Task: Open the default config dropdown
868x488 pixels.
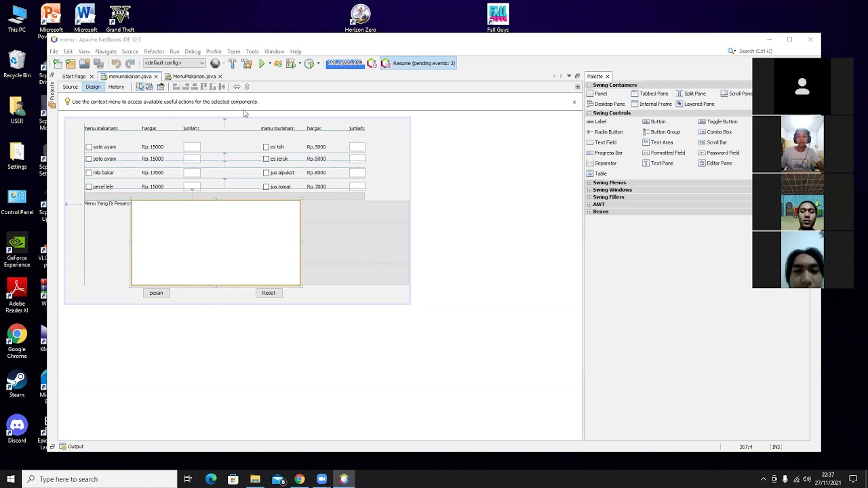Action: pyautogui.click(x=174, y=63)
